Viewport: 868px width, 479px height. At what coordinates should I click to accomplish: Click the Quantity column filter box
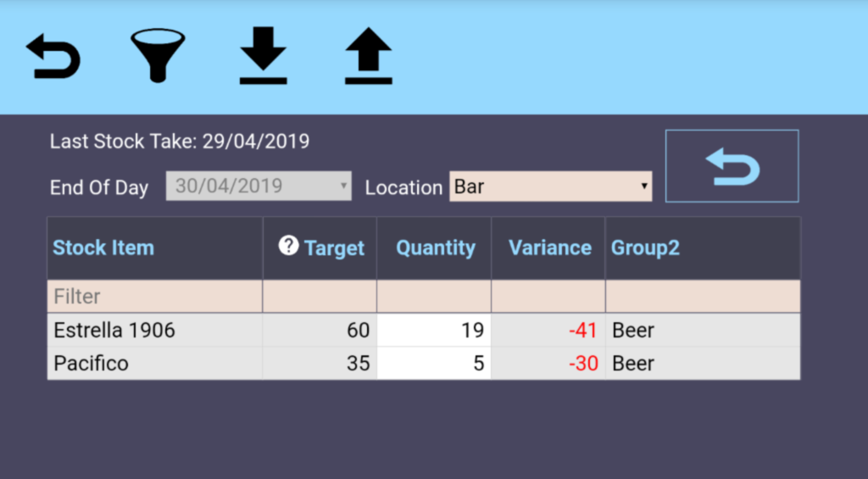(434, 297)
